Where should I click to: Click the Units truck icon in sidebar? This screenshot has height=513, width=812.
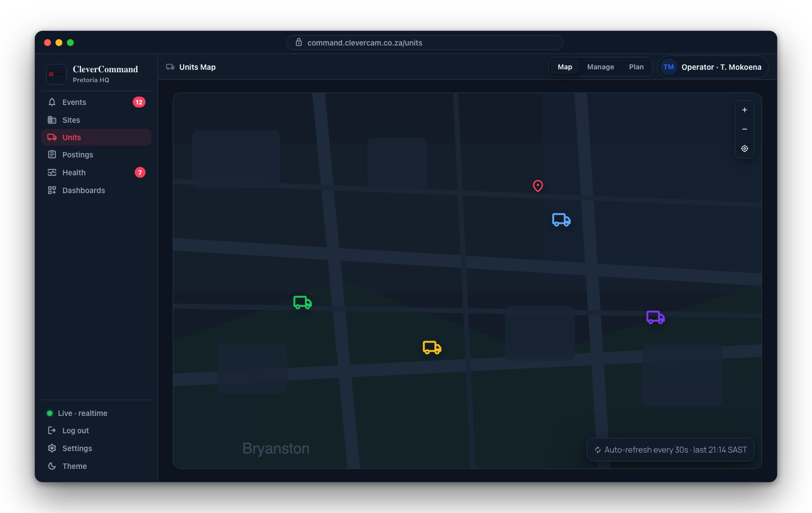(52, 137)
